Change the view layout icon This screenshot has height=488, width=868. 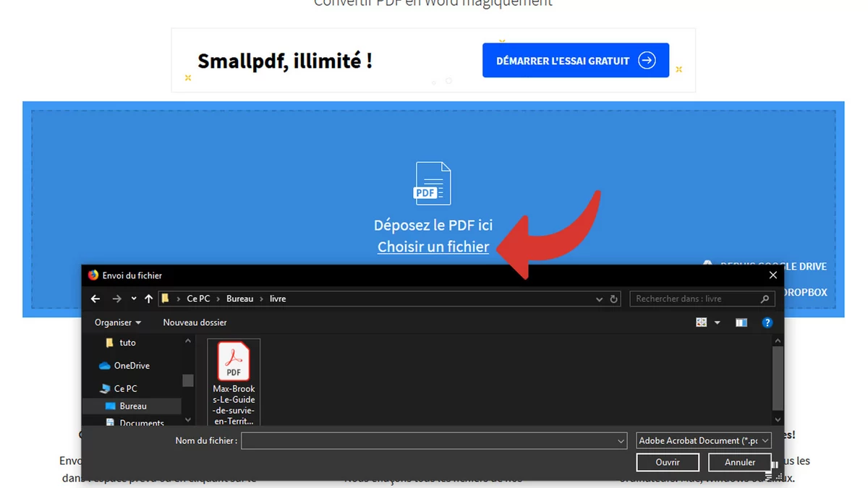click(702, 322)
